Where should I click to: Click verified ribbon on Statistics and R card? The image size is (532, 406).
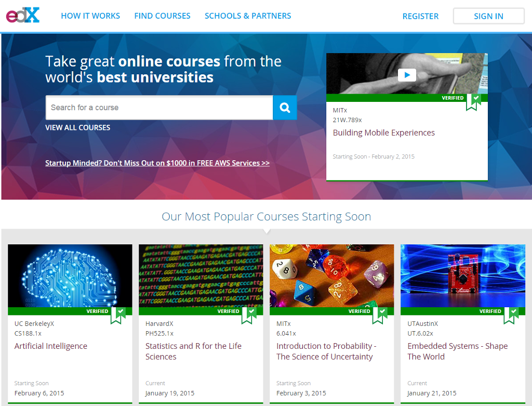(249, 316)
